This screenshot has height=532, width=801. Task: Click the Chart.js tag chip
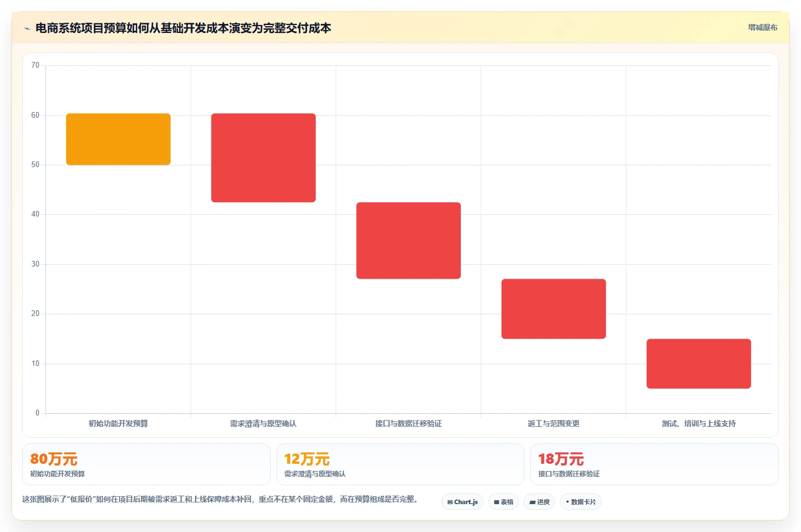click(x=463, y=502)
